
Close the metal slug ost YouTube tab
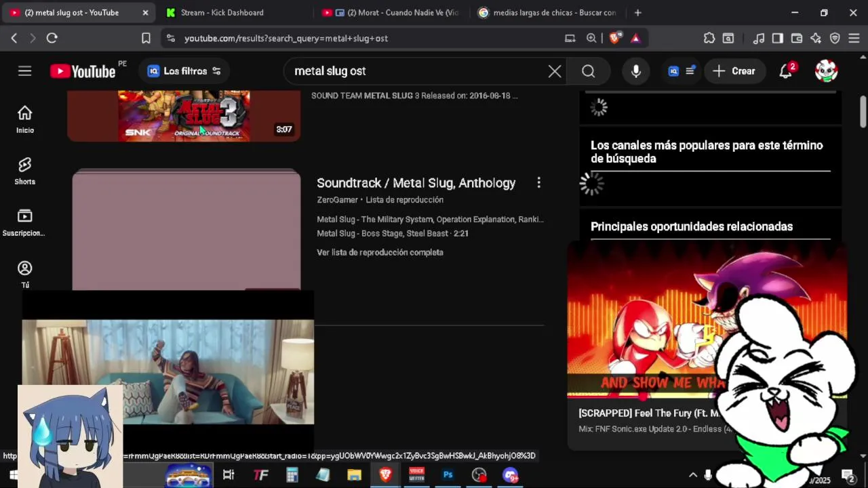145,13
